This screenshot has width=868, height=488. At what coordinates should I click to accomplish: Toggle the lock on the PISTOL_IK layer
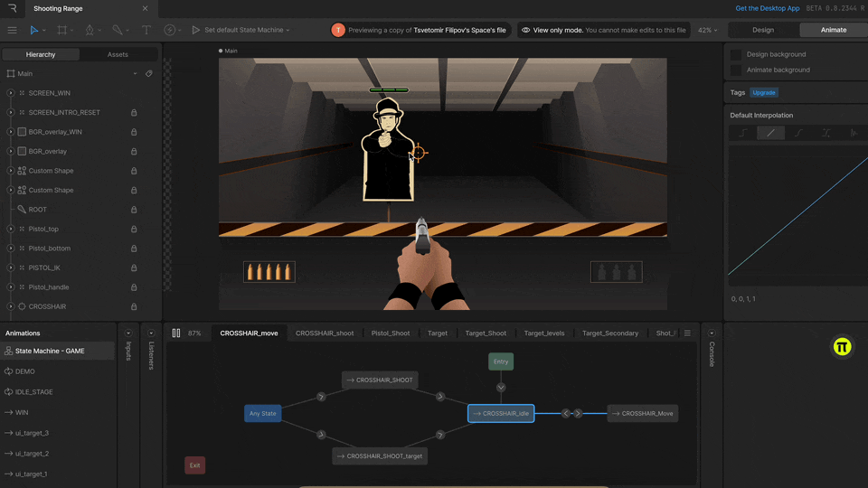134,267
